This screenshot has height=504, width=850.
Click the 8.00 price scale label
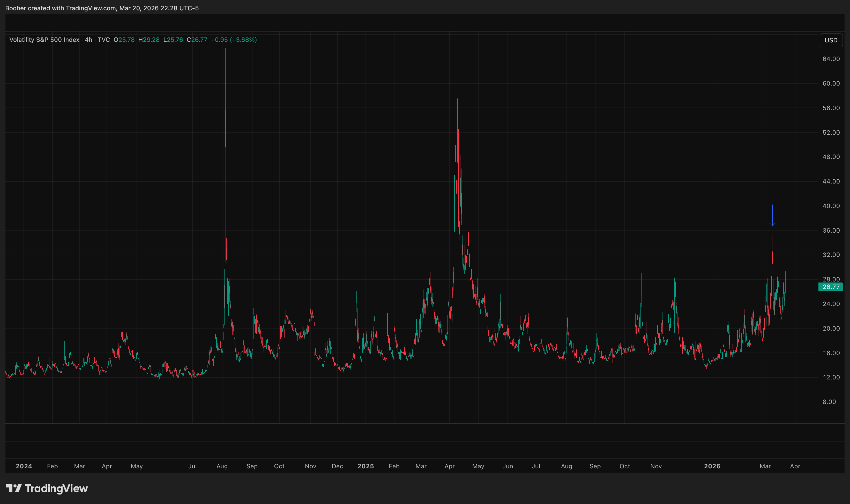point(829,402)
